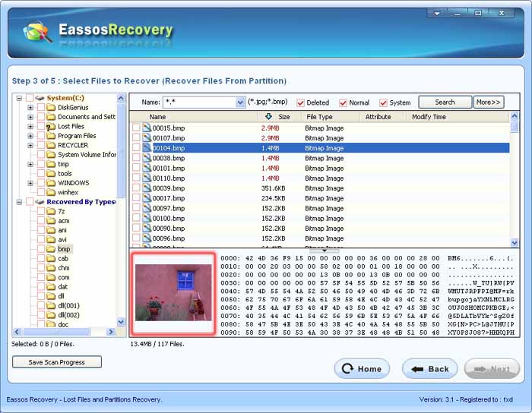The width and height of the screenshot is (532, 413).
Task: Open the Name filter dropdown
Action: (239, 102)
